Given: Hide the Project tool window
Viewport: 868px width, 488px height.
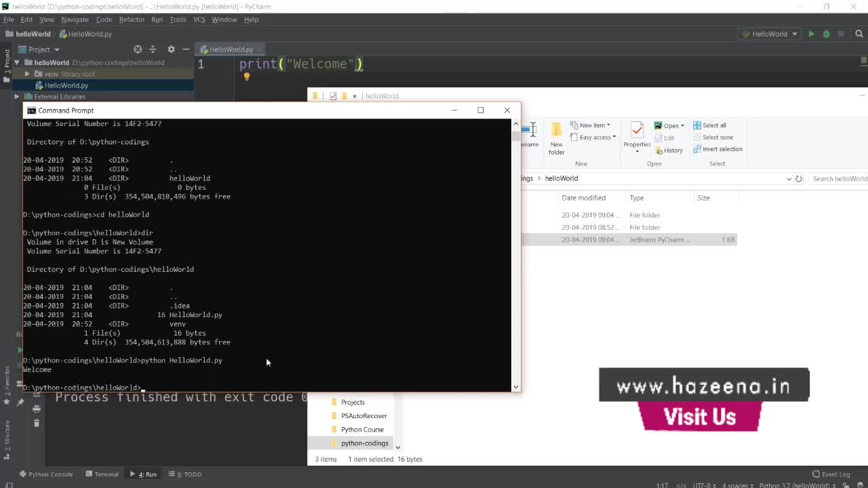Looking at the screenshot, I should click(185, 49).
